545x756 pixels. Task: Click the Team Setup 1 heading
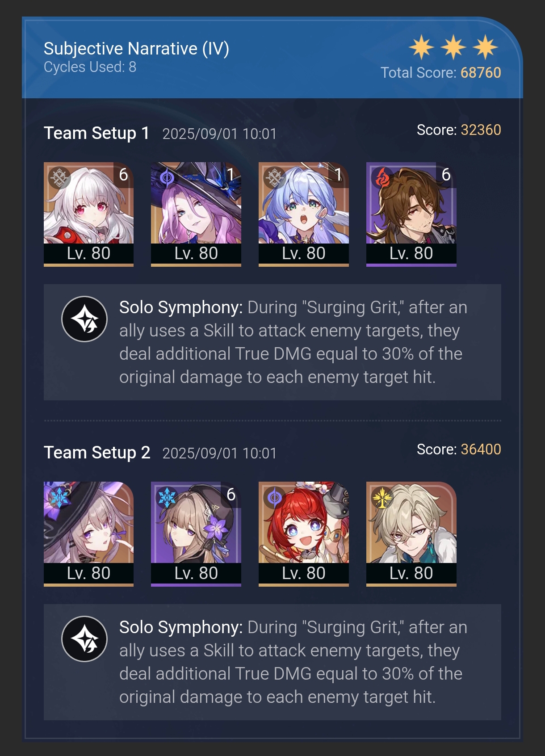[96, 133]
